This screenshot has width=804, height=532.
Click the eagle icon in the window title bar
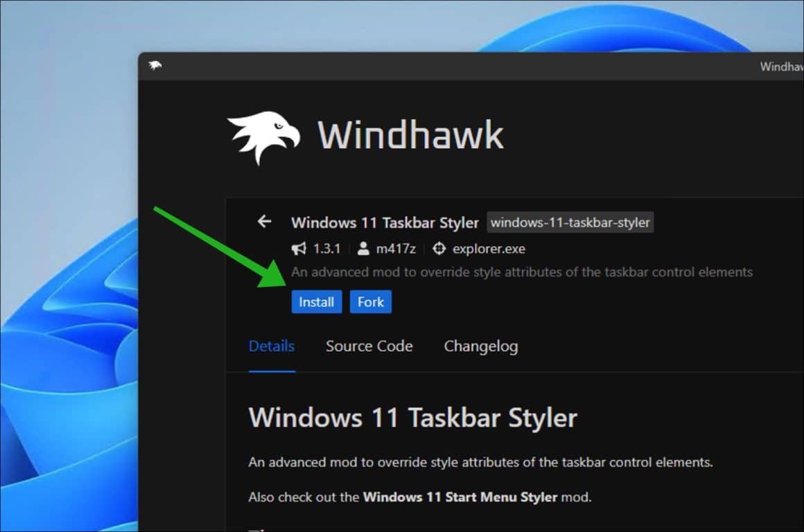pos(154,66)
